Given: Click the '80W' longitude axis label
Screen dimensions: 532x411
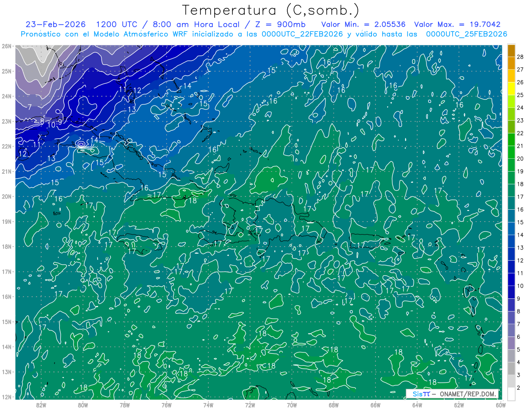Looking at the screenshot, I should [x=83, y=405].
